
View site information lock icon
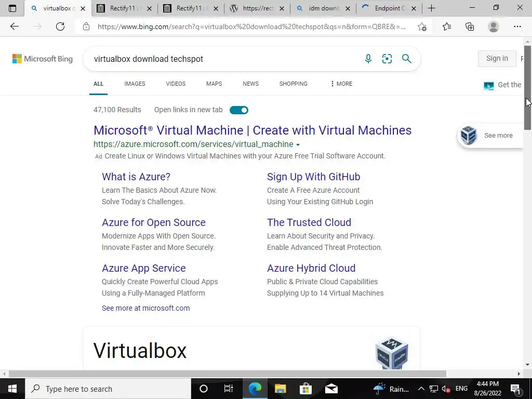[86, 26]
